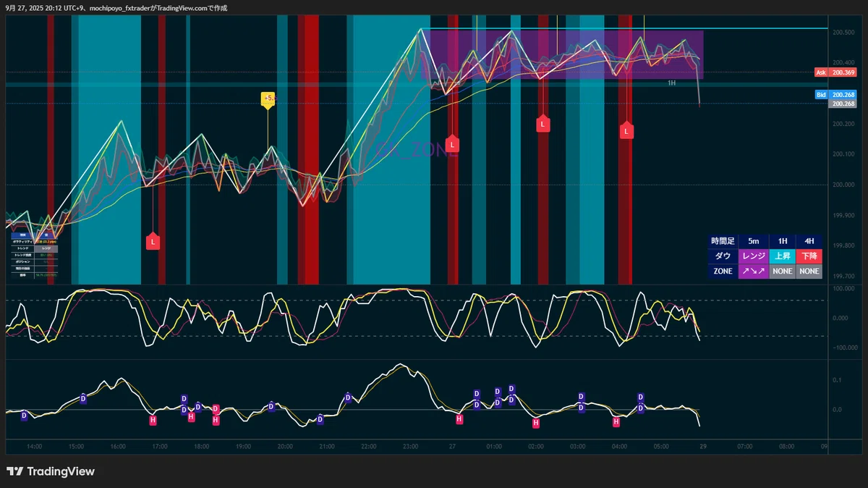Click the date 29 on the time axis

click(703, 447)
